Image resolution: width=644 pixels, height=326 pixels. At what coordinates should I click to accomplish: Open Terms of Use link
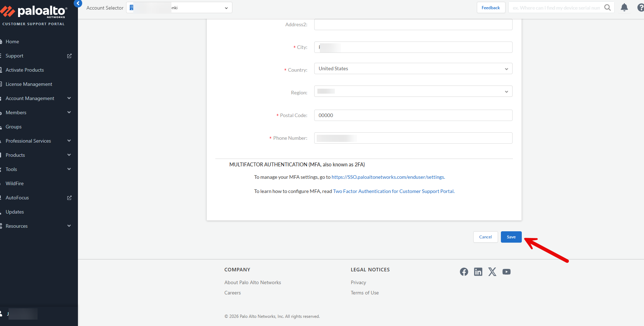click(365, 293)
